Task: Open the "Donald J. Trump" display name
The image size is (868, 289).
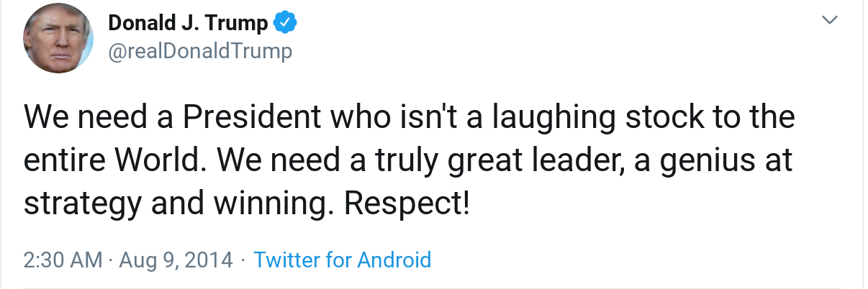Action: [x=188, y=24]
